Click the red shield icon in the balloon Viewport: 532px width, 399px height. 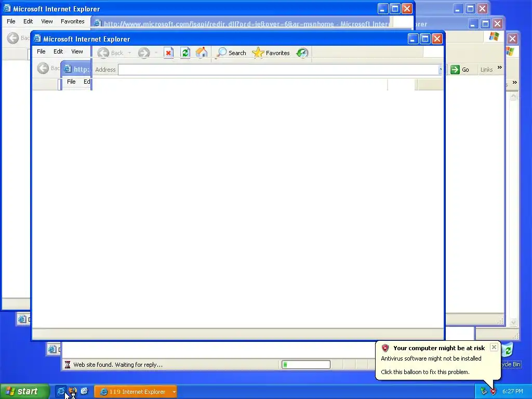point(385,348)
